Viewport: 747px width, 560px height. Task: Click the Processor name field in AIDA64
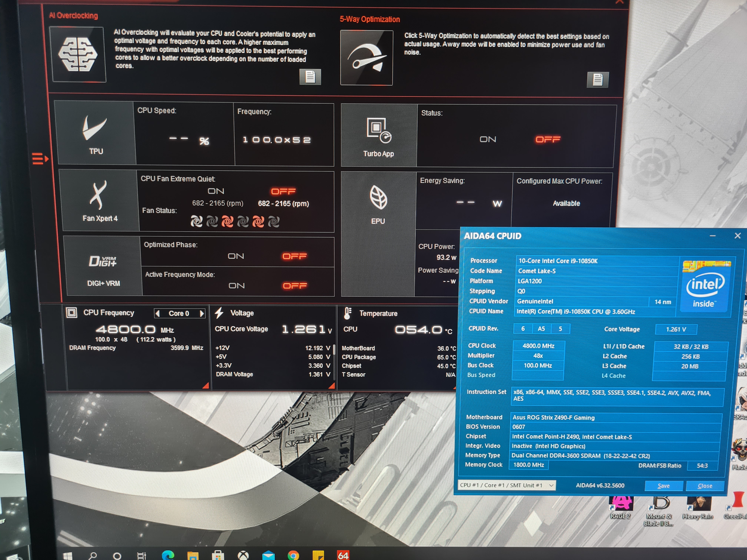tap(597, 261)
